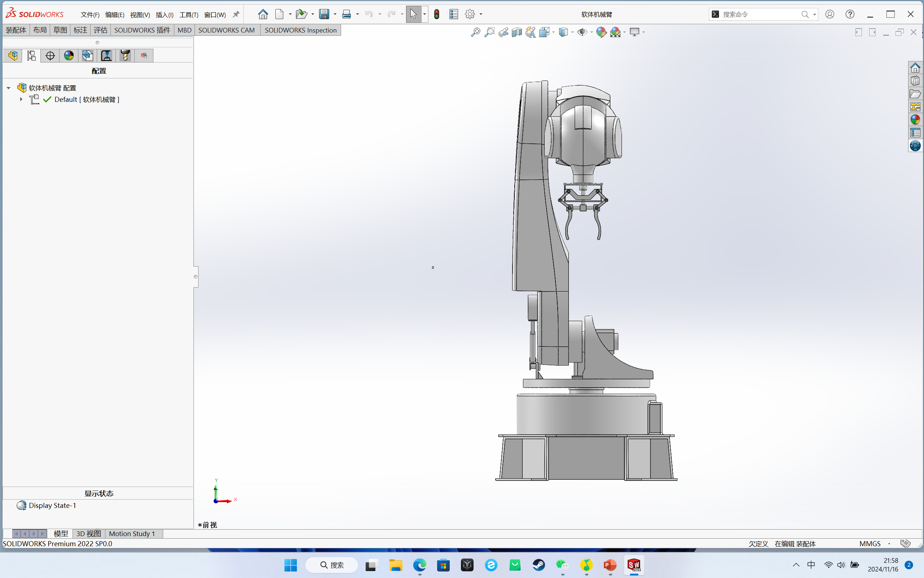Switch to Motion Study 1 tab

click(132, 534)
